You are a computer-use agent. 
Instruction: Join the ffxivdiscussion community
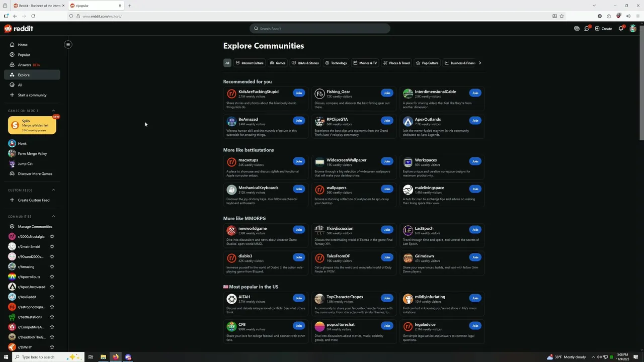click(387, 230)
